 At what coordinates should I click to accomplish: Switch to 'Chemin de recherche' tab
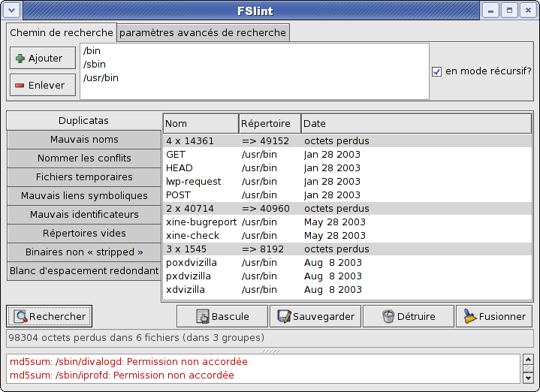(x=62, y=33)
